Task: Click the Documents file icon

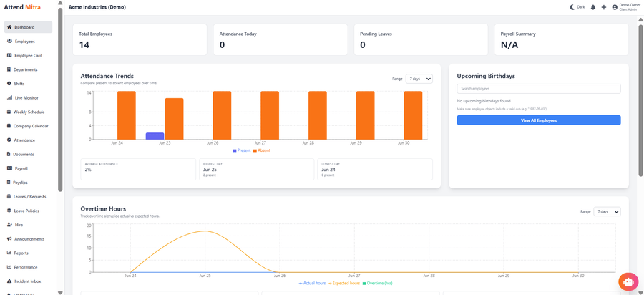Action: tap(9, 154)
